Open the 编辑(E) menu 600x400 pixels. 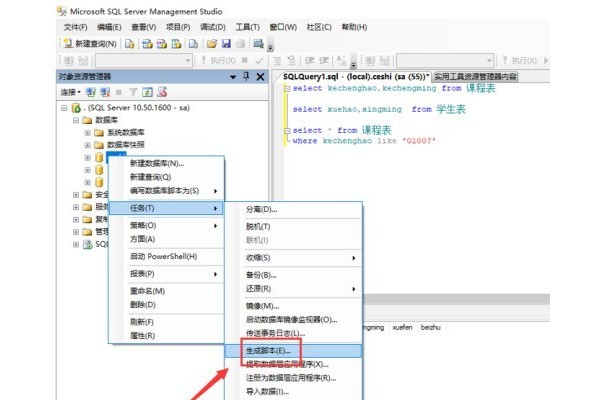click(x=109, y=27)
